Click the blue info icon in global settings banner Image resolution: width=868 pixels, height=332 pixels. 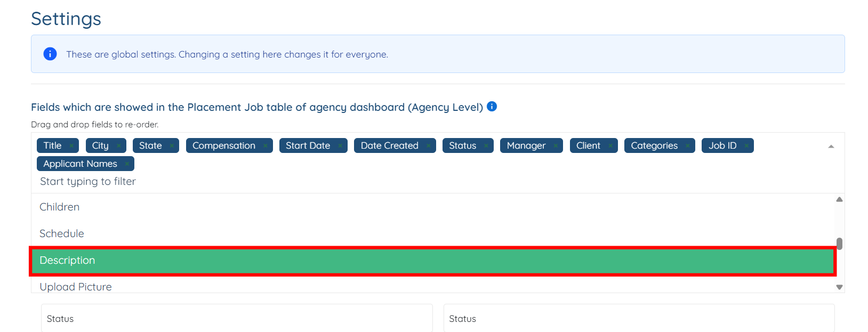[x=50, y=54]
